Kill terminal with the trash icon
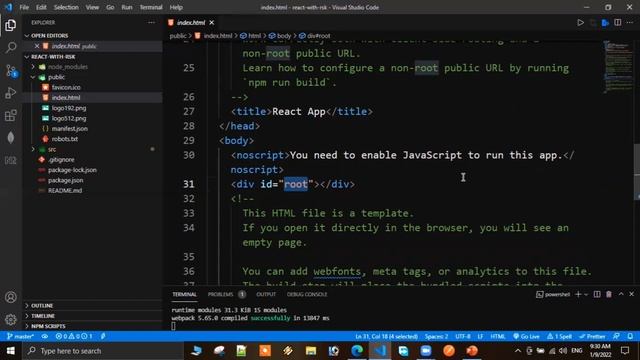Screen dimensions: 640x360 coord(609,294)
